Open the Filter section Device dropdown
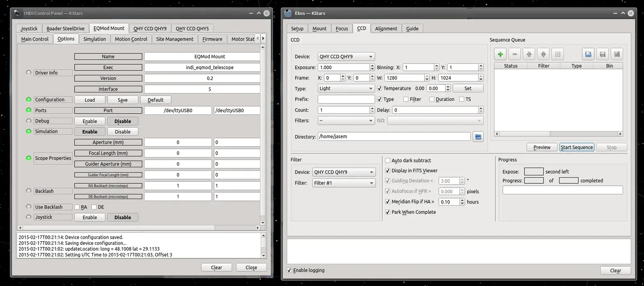The width and height of the screenshot is (644, 286). point(344,172)
